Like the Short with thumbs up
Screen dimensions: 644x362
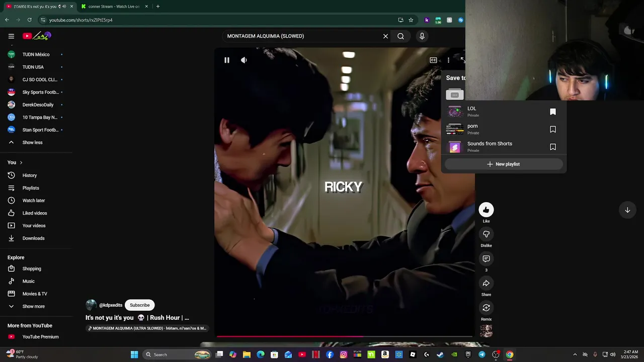486,210
